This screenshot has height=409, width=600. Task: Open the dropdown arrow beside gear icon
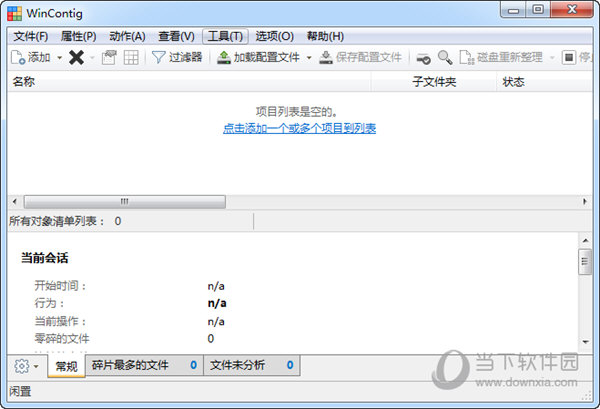tap(36, 367)
